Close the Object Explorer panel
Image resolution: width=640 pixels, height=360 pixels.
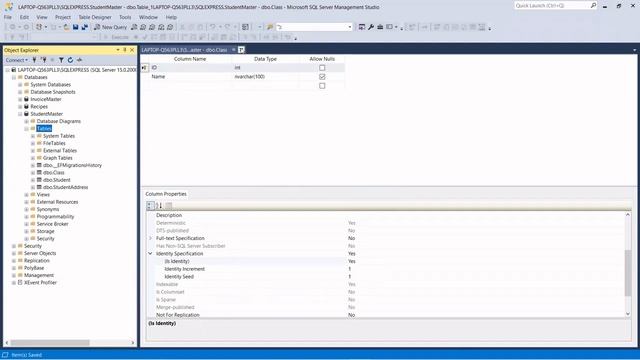tap(132, 50)
